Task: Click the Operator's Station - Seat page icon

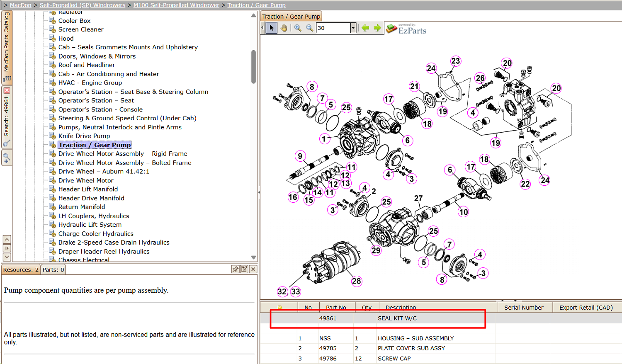Action: pos(53,100)
